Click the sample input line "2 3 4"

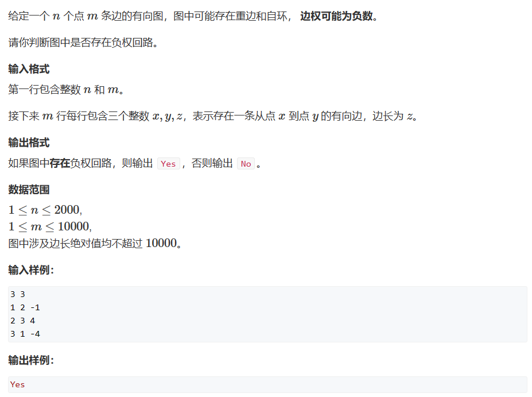(x=23, y=321)
